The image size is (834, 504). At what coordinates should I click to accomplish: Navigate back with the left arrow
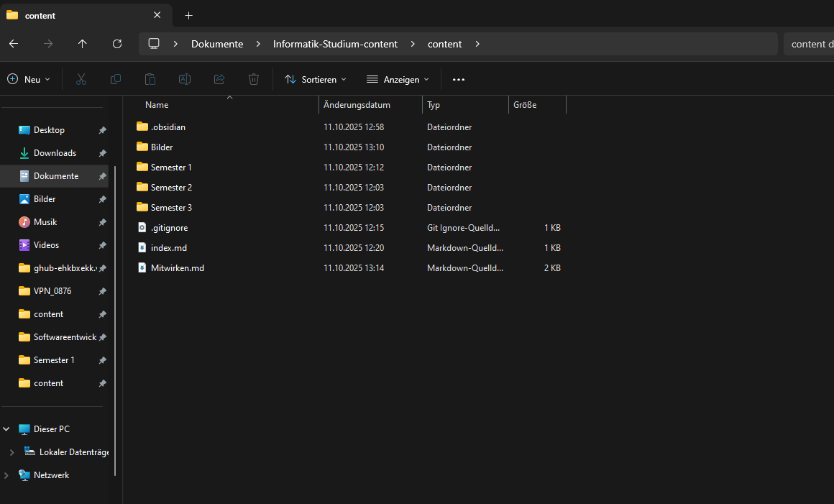point(14,44)
